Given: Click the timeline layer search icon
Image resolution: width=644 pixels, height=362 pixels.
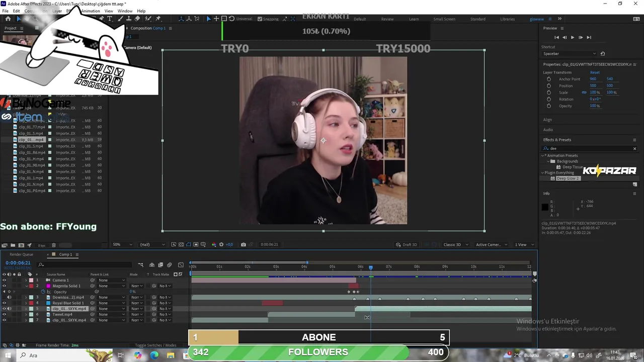Looking at the screenshot, I should pyautogui.click(x=41, y=264).
